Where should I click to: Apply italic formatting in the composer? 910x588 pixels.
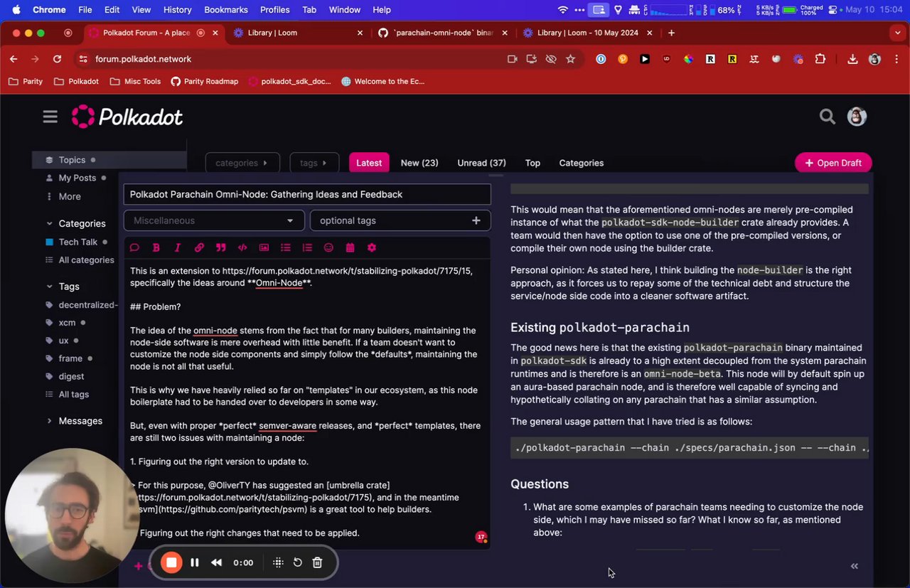[177, 247]
